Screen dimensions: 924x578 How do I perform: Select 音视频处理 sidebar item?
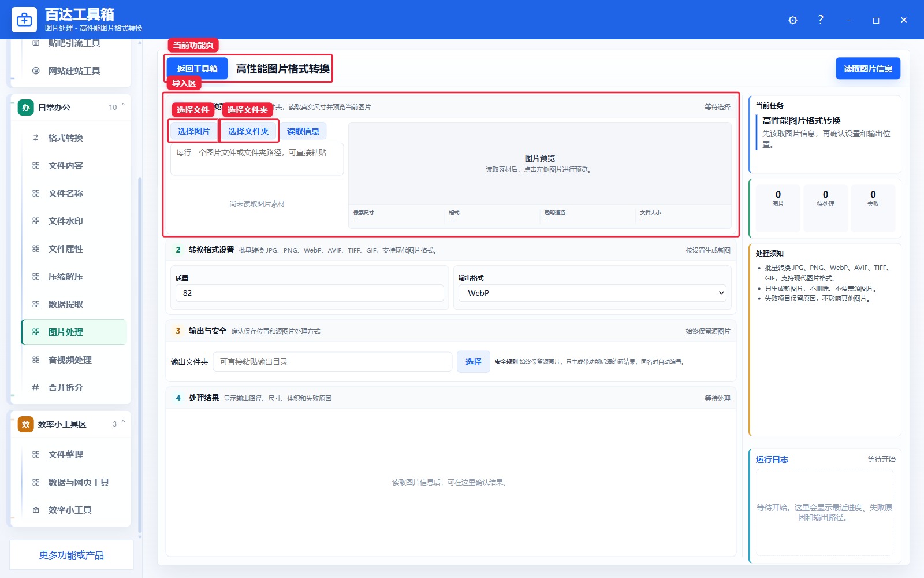point(74,360)
